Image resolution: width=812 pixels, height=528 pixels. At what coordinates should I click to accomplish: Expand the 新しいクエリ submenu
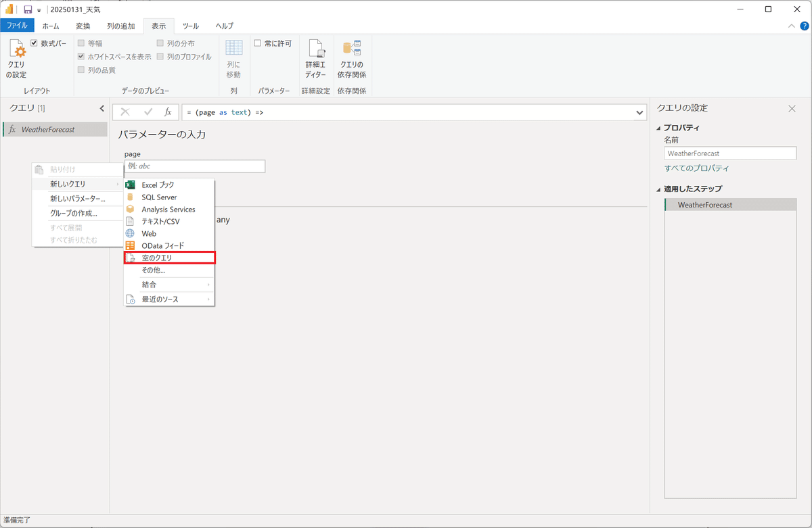[78, 184]
